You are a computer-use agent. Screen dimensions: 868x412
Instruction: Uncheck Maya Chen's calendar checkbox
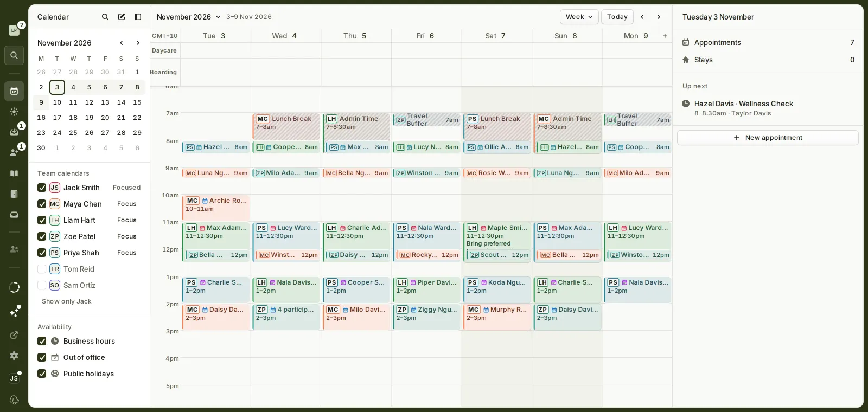[x=42, y=204]
